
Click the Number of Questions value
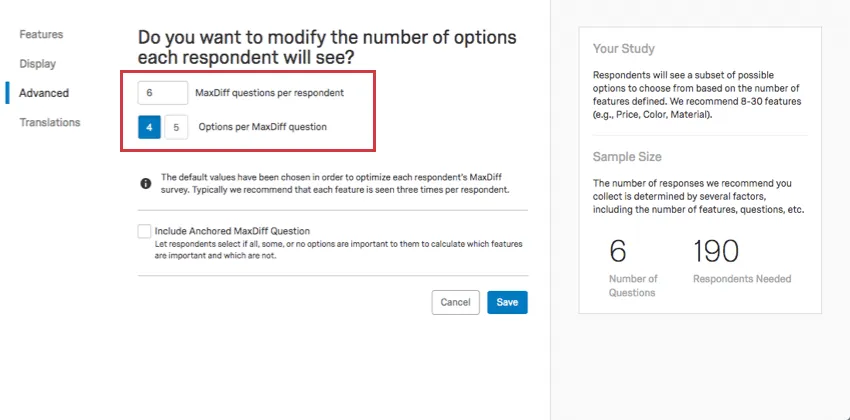coord(618,249)
